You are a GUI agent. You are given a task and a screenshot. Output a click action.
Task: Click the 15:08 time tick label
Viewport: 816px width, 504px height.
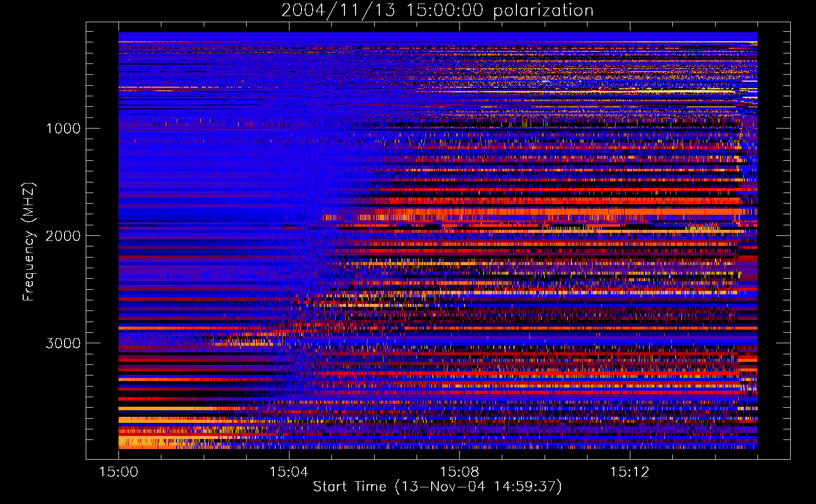tap(459, 472)
